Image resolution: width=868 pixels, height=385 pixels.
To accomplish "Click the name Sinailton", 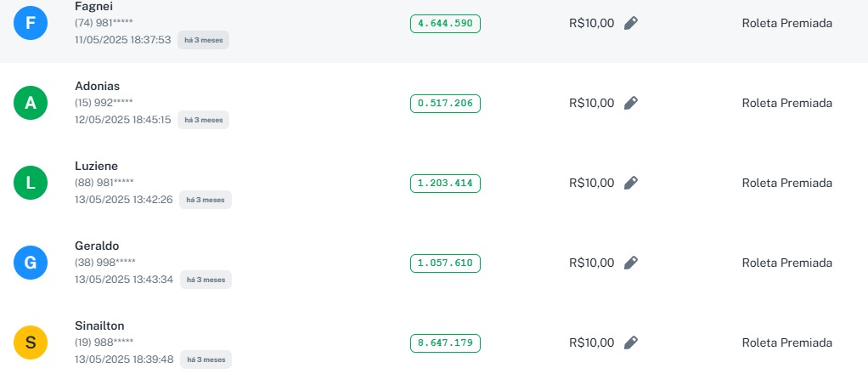I will pos(100,326).
